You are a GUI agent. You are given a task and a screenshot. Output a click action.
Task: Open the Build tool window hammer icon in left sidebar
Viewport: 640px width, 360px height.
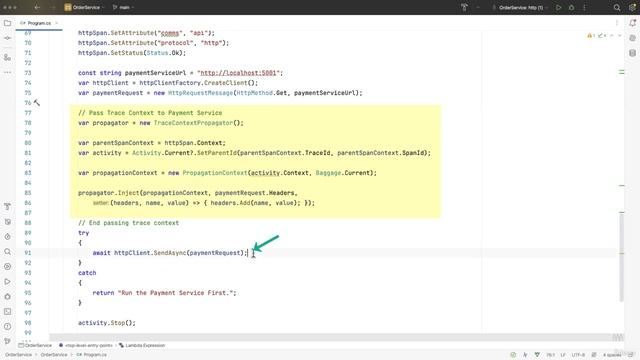[7, 207]
